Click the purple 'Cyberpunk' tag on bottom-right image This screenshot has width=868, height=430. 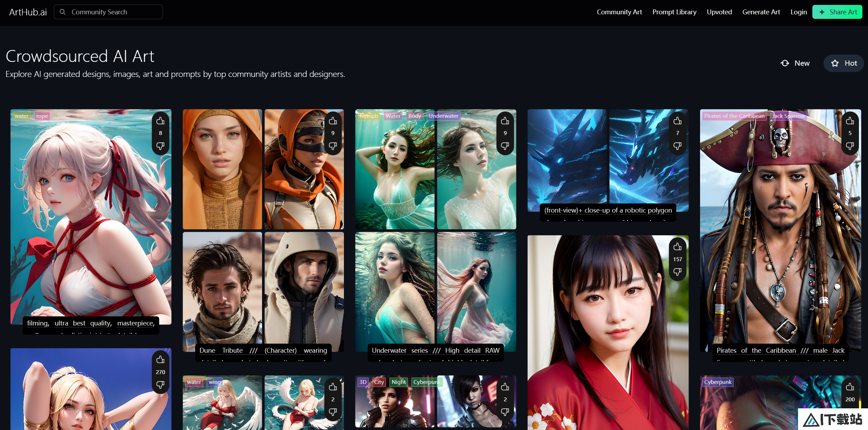coord(718,382)
